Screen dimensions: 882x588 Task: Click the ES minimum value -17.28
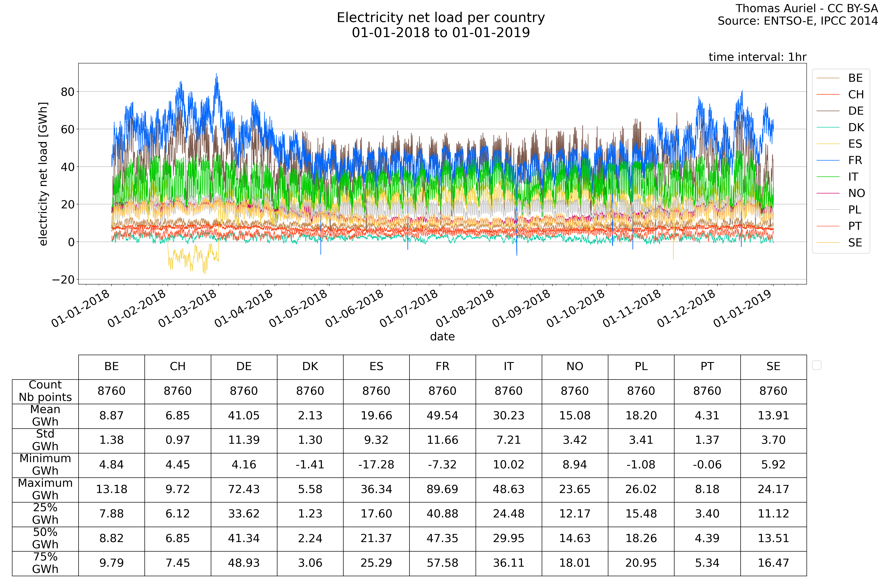[x=376, y=465]
